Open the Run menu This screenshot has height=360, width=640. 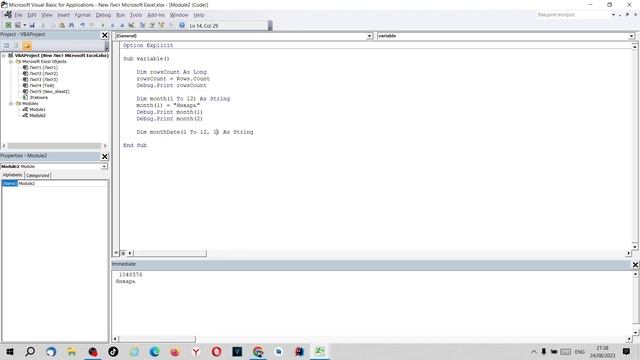point(120,15)
